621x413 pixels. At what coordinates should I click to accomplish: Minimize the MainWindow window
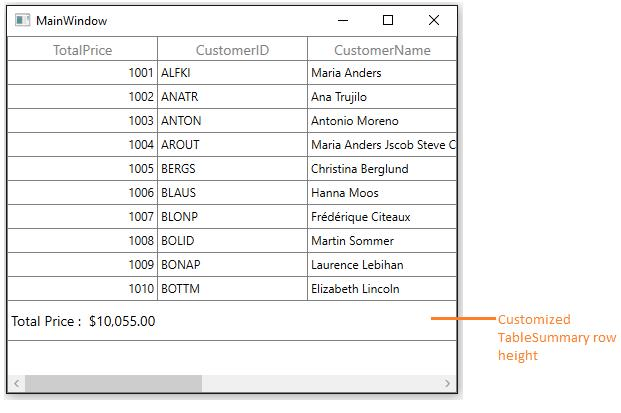tap(343, 20)
